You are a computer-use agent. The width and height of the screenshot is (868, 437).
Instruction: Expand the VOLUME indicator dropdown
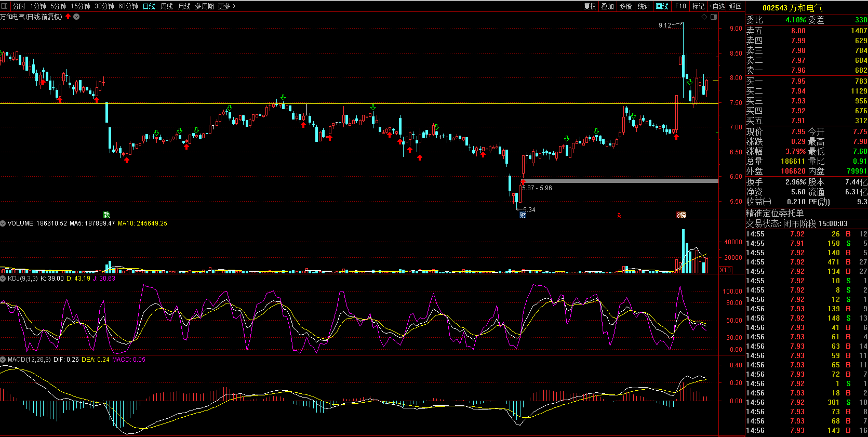pos(4,223)
